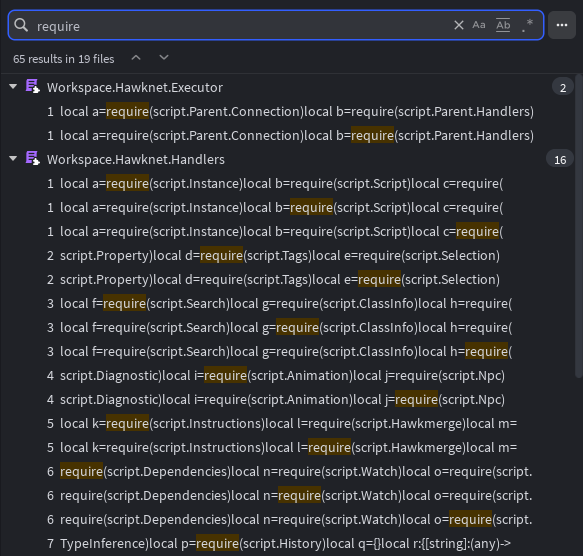The image size is (583, 556).
Task: Open Handlers line 1 result highlighting c=require
Action: pyautogui.click(x=275, y=232)
